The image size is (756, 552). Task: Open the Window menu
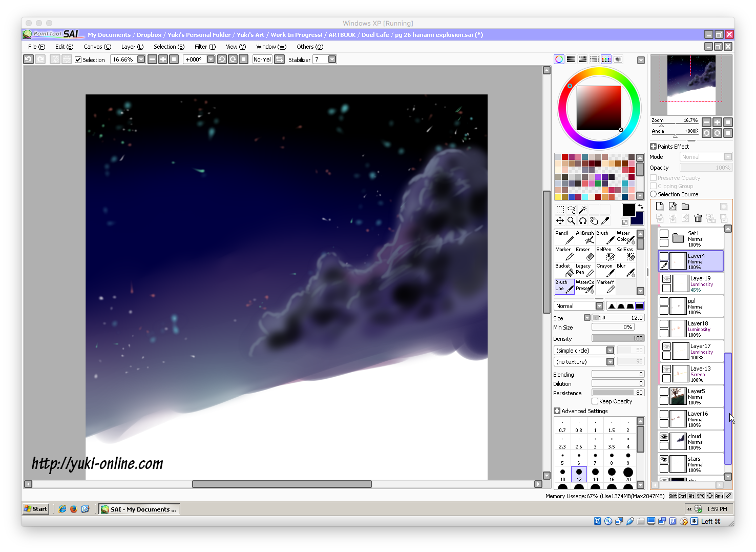point(271,47)
